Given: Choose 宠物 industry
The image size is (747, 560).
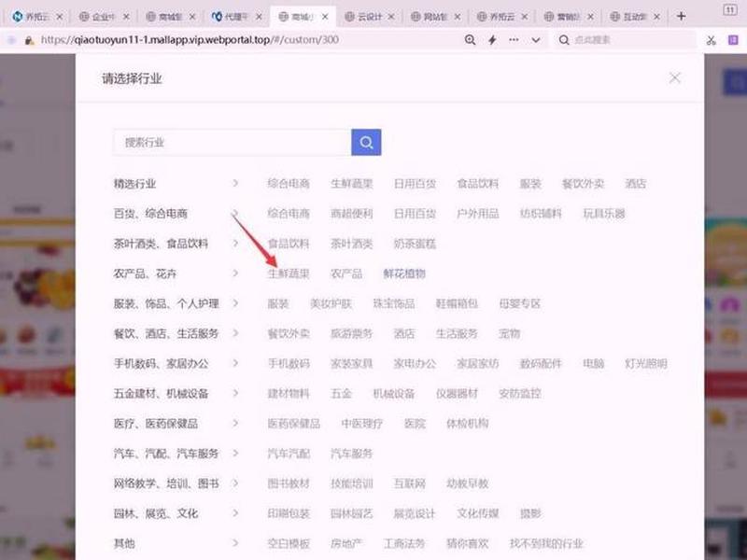Looking at the screenshot, I should click(509, 334).
